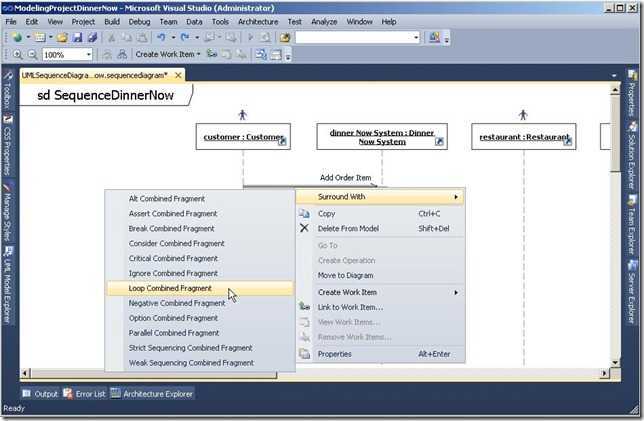Image resolution: width=644 pixels, height=421 pixels.
Task: Select the dinner Now System lifeline
Action: coord(382,137)
